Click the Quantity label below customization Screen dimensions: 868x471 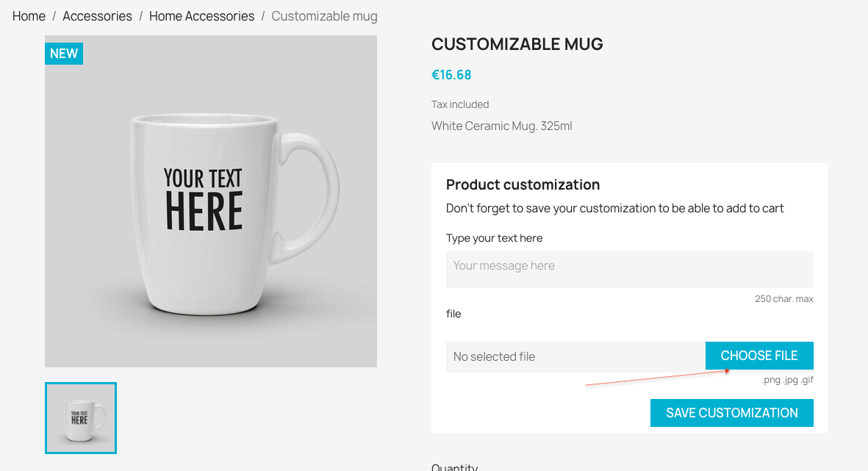[x=454, y=467]
